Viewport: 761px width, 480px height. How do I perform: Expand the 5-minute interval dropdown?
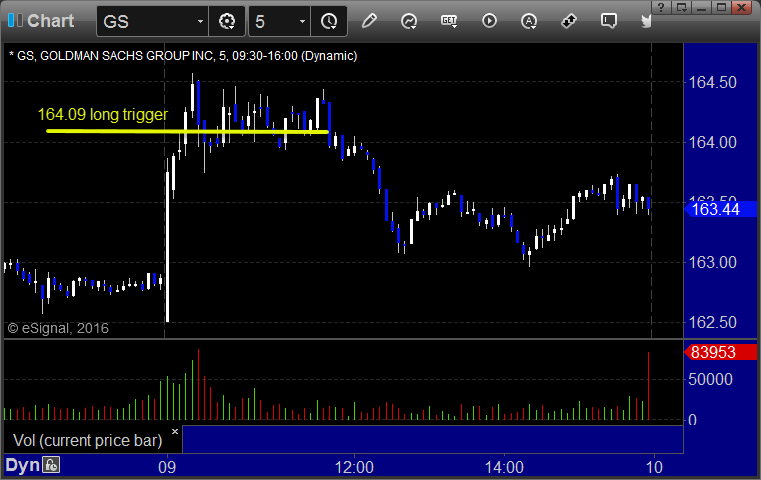click(302, 22)
